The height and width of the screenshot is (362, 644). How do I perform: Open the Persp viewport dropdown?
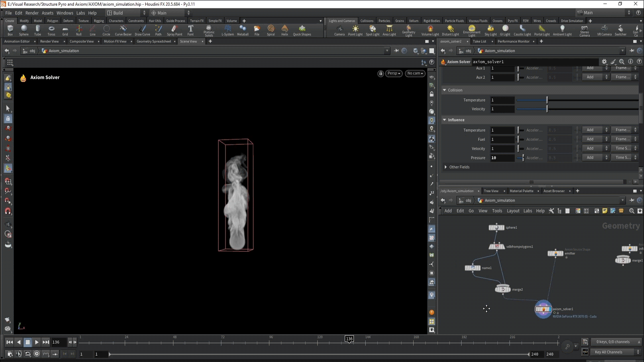click(x=393, y=73)
